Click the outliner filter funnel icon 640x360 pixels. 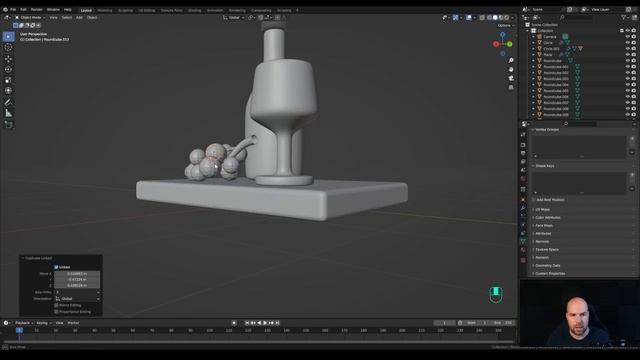pyautogui.click(x=624, y=18)
